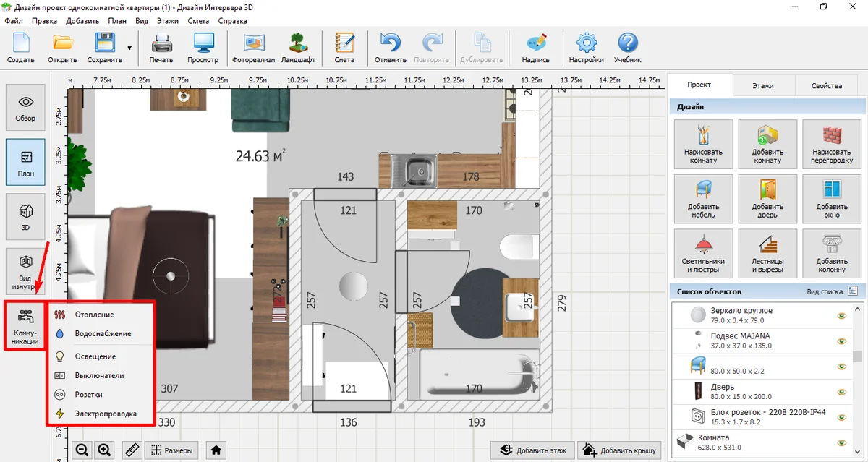Viewport: 868px width, 462px height.
Task: Open the Смета estimate icon
Action: [344, 47]
